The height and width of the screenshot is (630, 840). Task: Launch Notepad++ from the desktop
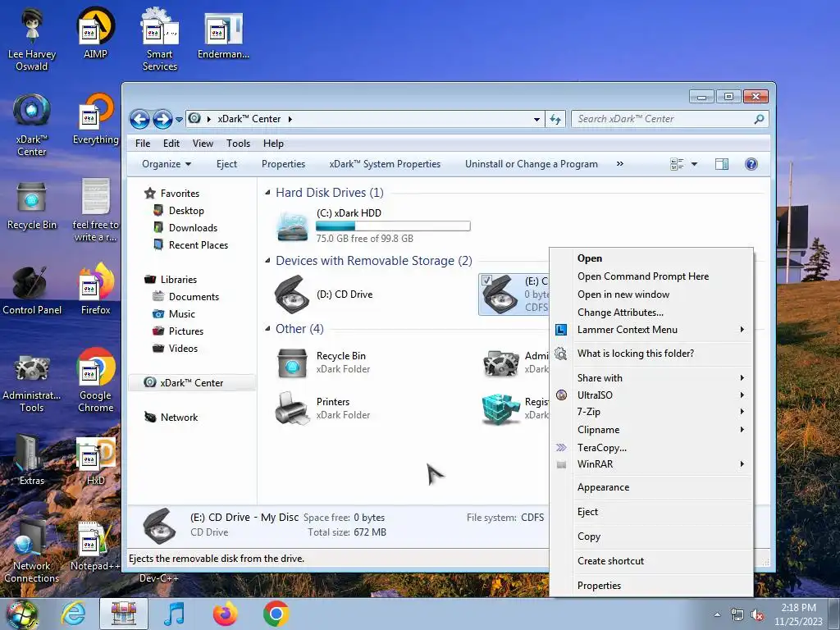(x=95, y=546)
